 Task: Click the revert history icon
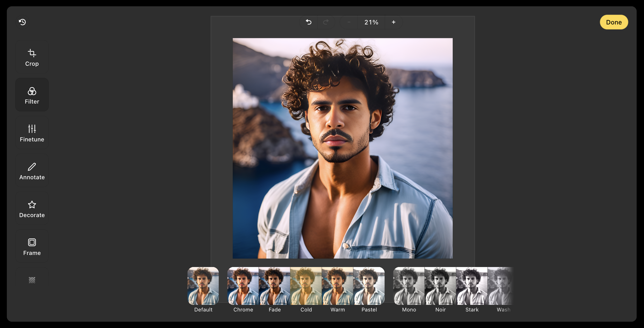[22, 22]
